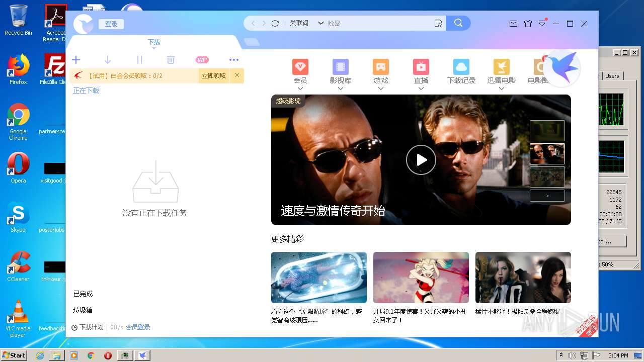The width and height of the screenshot is (644, 362).
Task: Open the 下载记录 cloud icon
Action: pyautogui.click(x=461, y=67)
